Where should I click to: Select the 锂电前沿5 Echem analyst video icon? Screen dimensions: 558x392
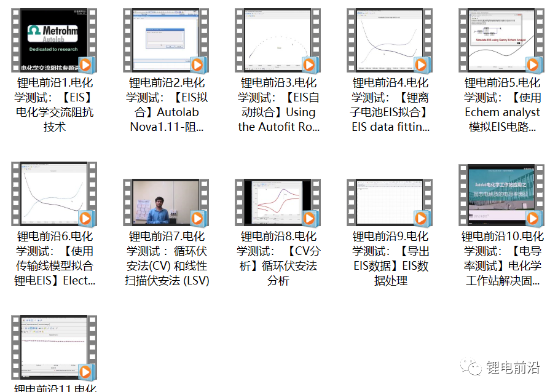coord(501,41)
